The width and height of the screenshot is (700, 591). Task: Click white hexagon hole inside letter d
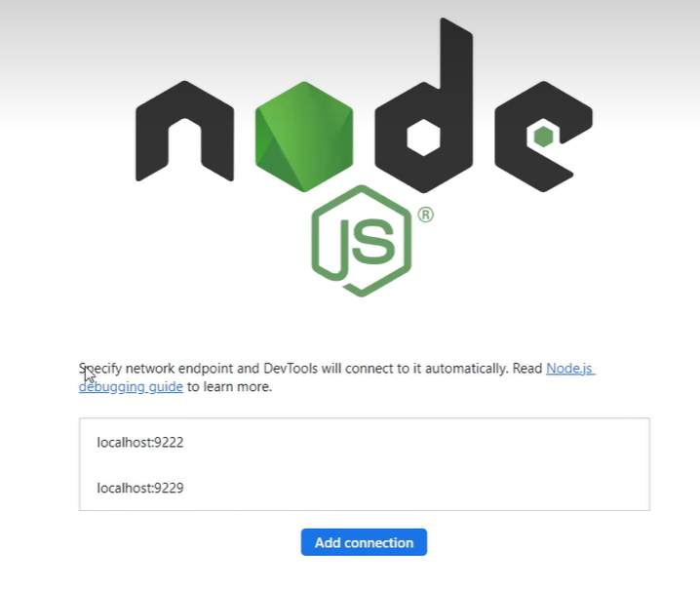tap(424, 137)
